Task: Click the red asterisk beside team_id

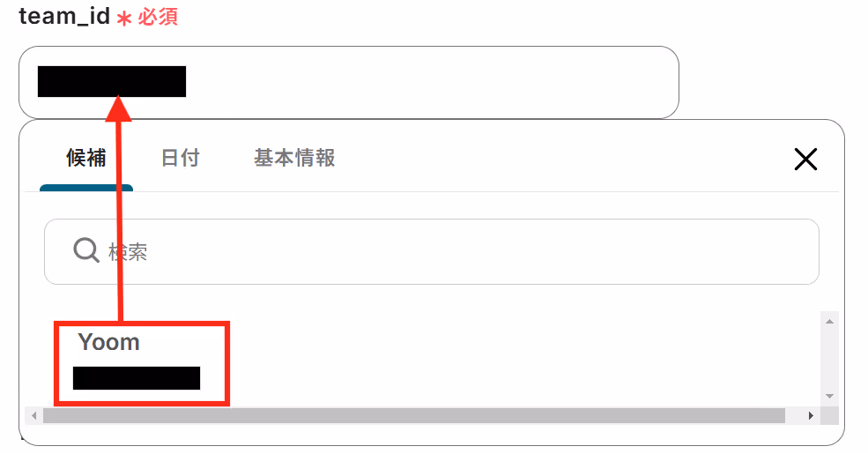Action: click(124, 19)
